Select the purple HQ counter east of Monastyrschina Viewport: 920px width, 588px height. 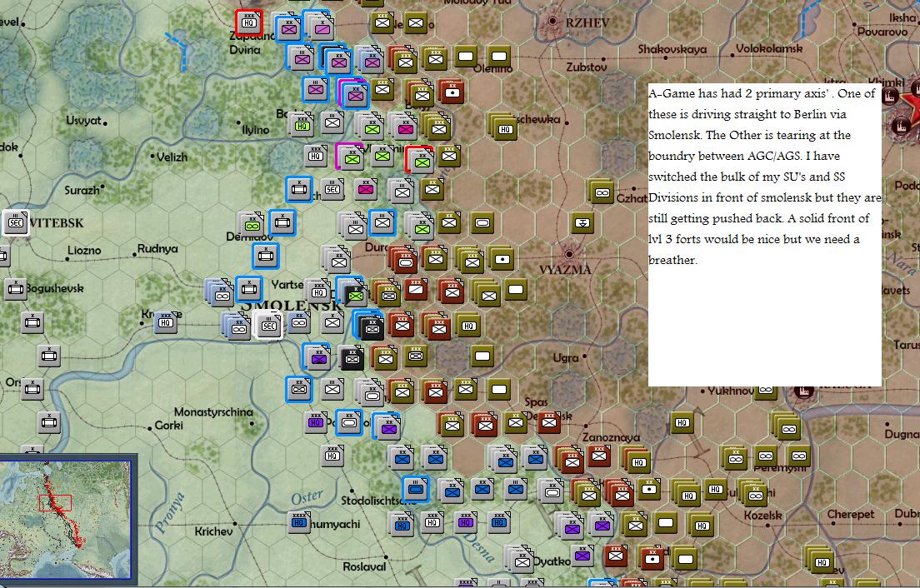pyautogui.click(x=316, y=422)
